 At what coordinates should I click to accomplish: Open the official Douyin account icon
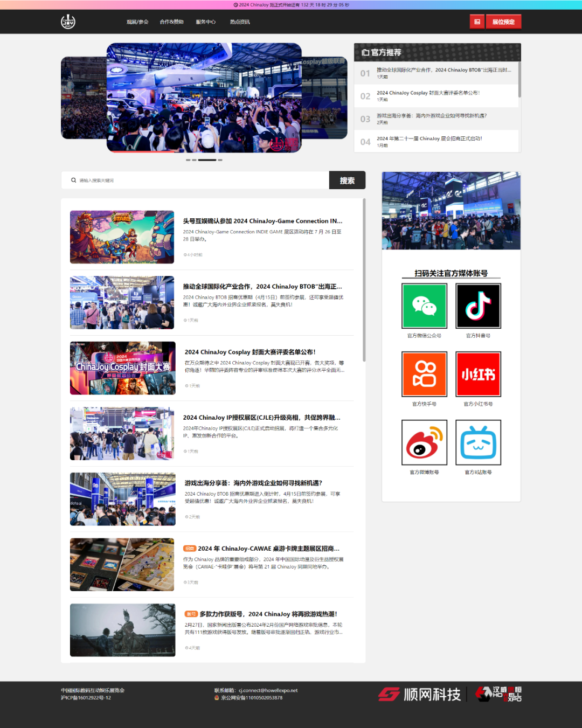click(479, 306)
